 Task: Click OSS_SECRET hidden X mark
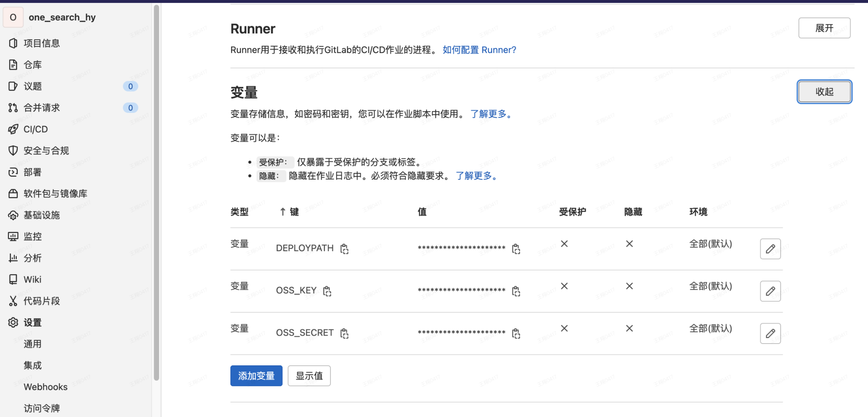tap(630, 328)
